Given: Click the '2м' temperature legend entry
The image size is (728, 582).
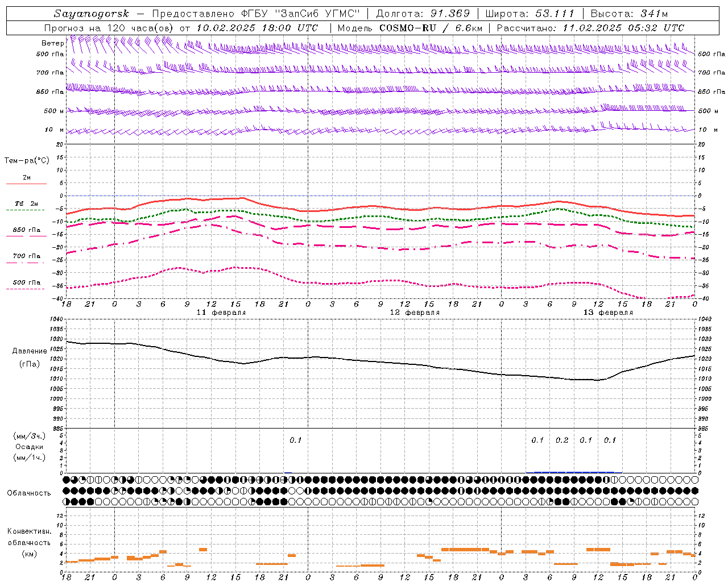Looking at the screenshot, I should [x=27, y=177].
